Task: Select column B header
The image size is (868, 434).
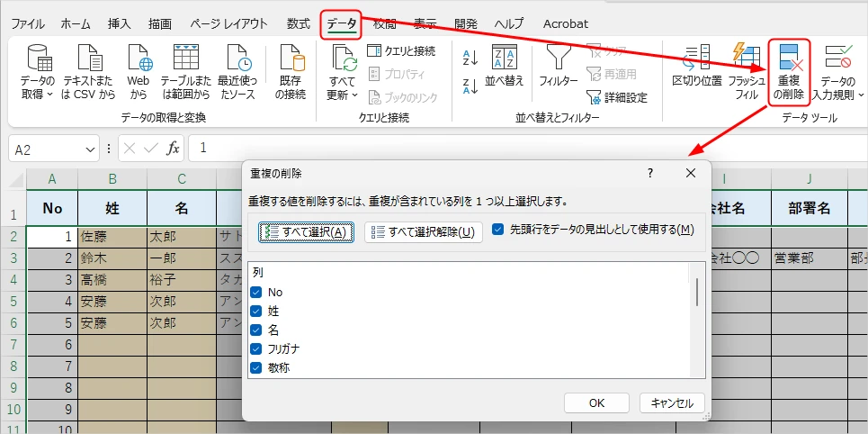Action: [x=112, y=178]
